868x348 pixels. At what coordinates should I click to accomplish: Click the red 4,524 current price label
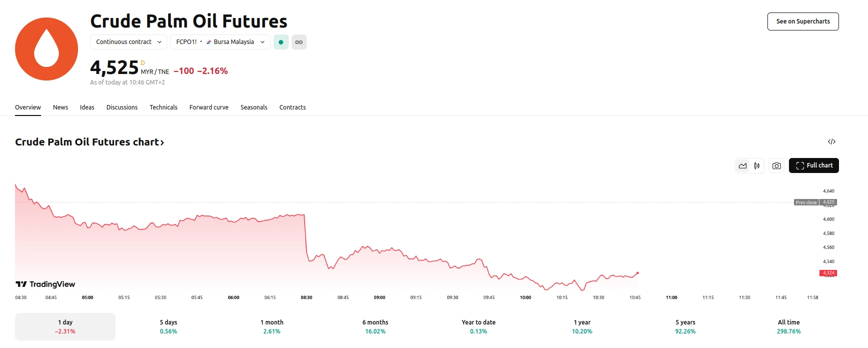[828, 273]
